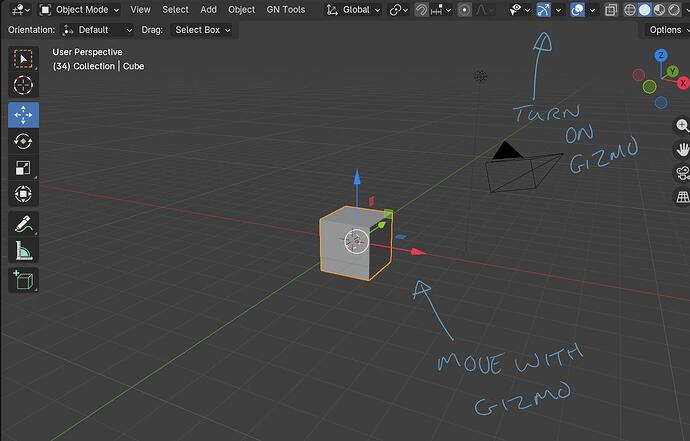Switch to Material Preview shading
The height and width of the screenshot is (441, 690).
click(659, 10)
